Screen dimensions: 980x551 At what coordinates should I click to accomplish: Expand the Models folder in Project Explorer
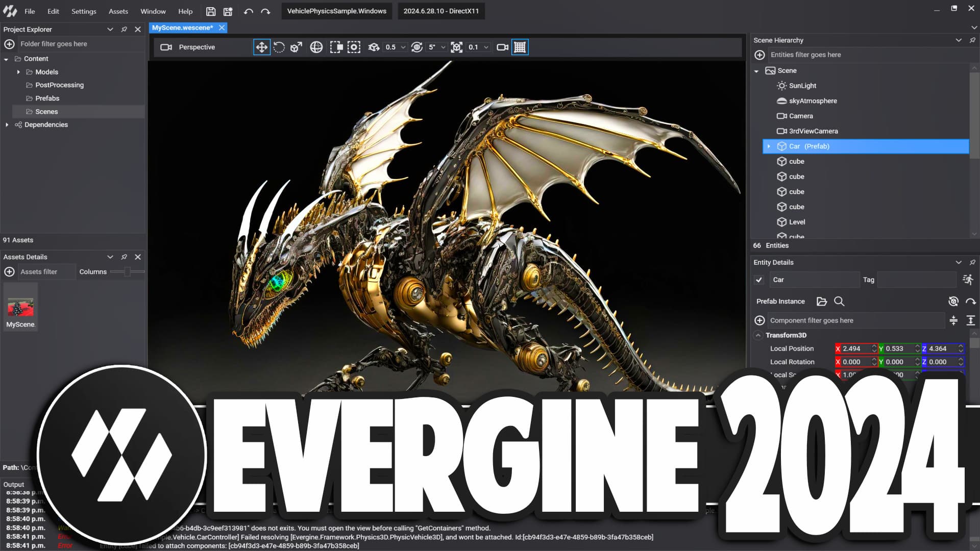[19, 71]
